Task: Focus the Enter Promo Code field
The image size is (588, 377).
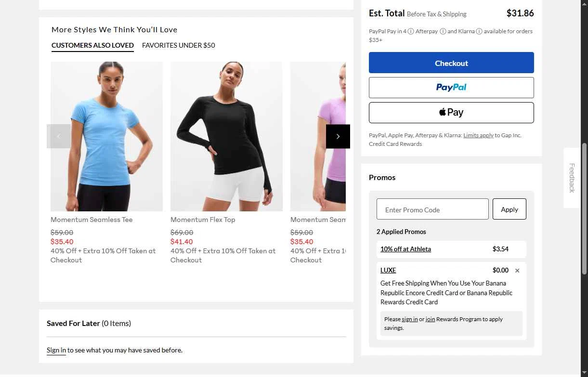Action: (432, 209)
